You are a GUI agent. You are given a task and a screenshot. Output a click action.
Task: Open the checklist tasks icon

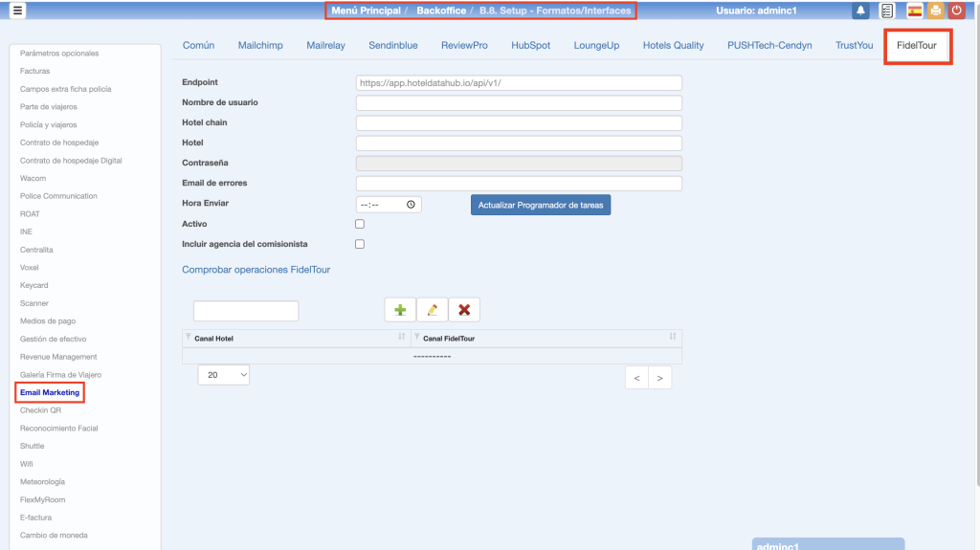click(887, 11)
